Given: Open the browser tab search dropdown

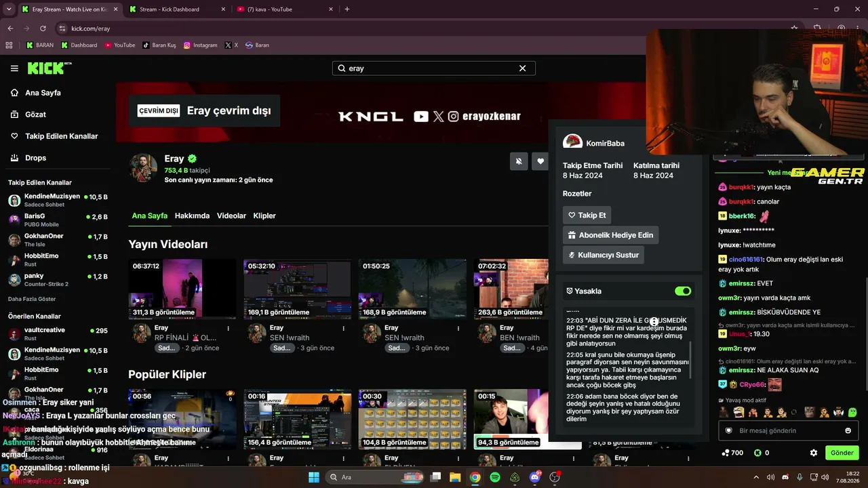Looking at the screenshot, I should [x=9, y=9].
